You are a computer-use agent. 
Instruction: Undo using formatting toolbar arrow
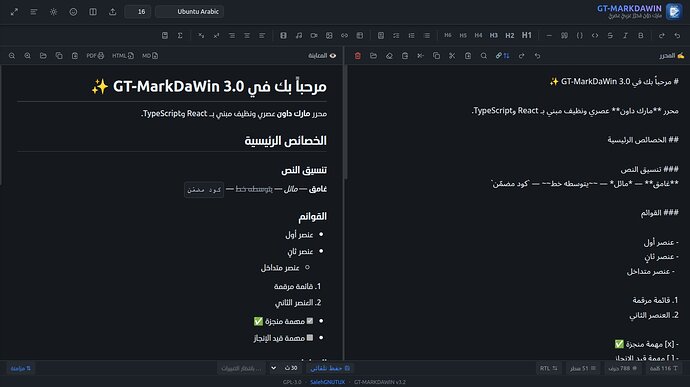pos(677,35)
